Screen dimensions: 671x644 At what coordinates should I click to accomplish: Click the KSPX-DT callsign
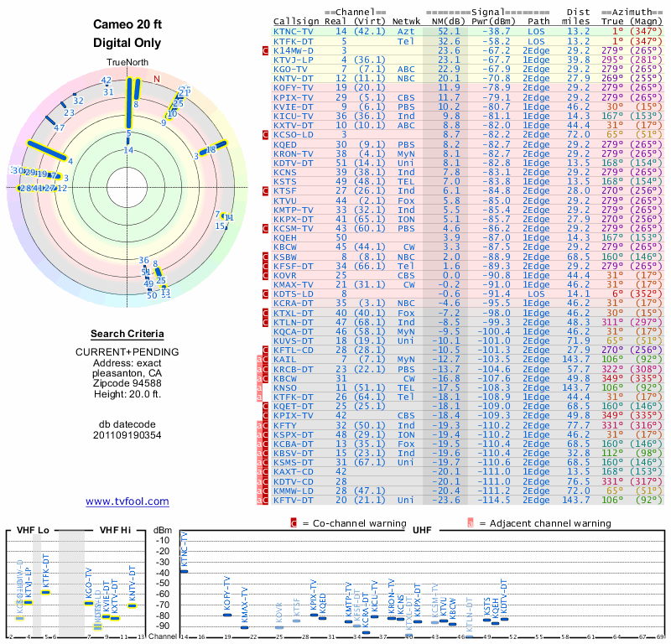pos(294,434)
